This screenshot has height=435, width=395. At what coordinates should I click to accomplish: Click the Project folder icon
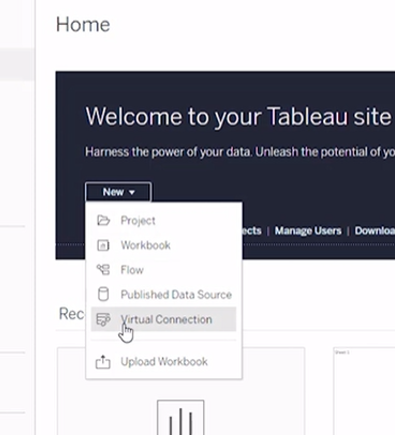103,221
